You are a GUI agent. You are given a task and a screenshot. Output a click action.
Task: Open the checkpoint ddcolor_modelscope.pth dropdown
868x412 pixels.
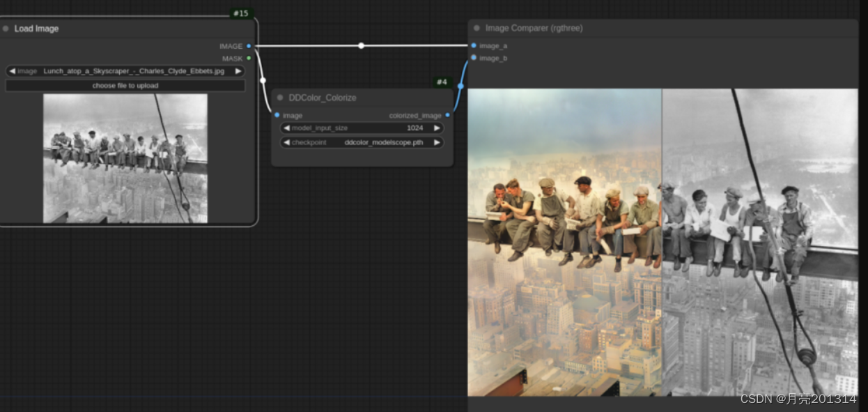[362, 142]
